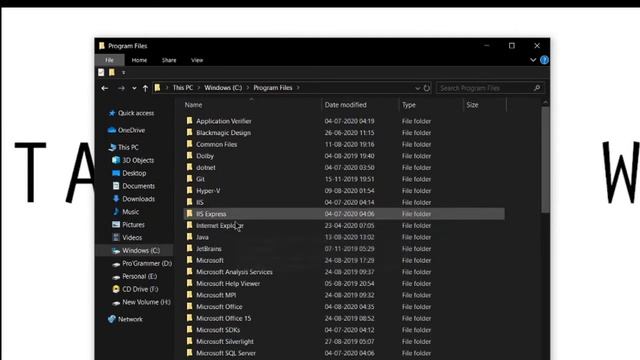Click the Hyper-V folder icon
The width and height of the screenshot is (640, 360).
tap(189, 190)
